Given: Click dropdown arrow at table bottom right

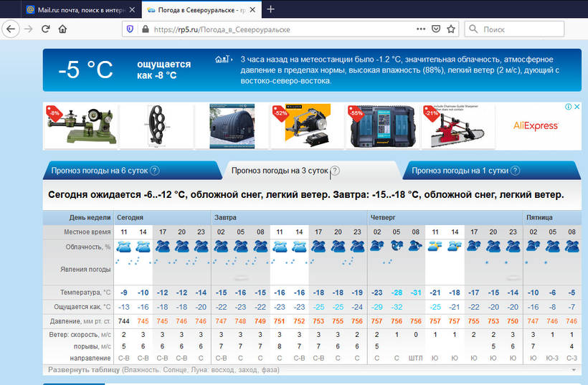Looking at the screenshot, I should 573,370.
